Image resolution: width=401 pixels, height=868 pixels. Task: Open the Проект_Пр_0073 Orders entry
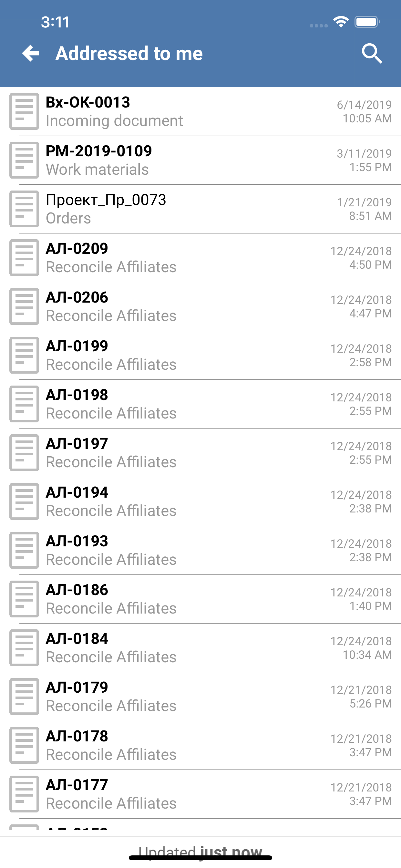pos(200,209)
